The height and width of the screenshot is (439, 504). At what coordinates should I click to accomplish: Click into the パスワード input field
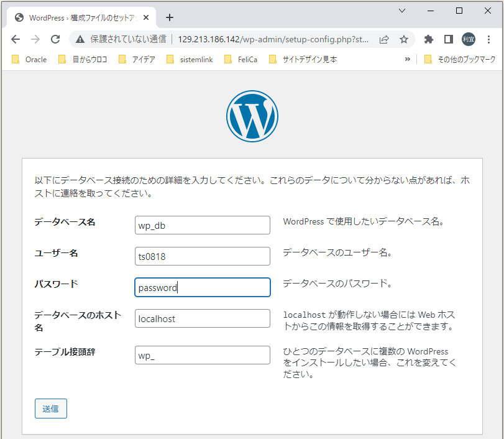tap(203, 287)
